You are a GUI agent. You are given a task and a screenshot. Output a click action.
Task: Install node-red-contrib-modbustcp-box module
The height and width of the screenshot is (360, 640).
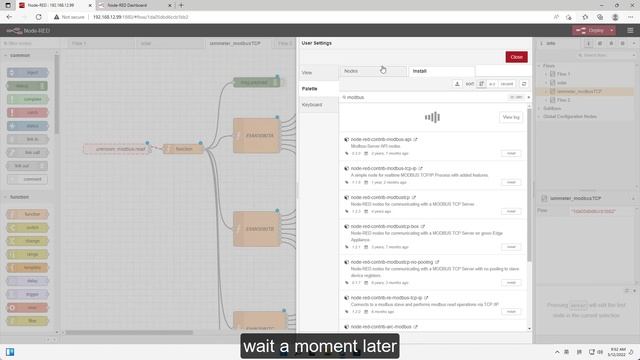tap(511, 247)
